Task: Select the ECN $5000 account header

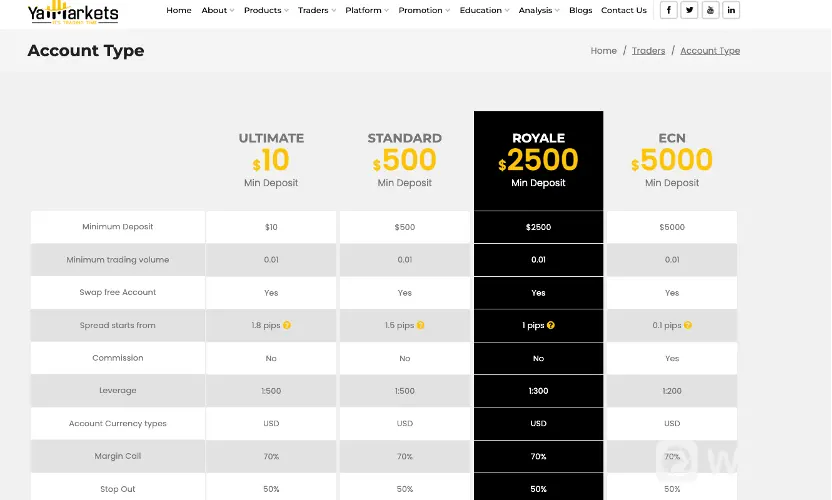Action: (x=672, y=160)
